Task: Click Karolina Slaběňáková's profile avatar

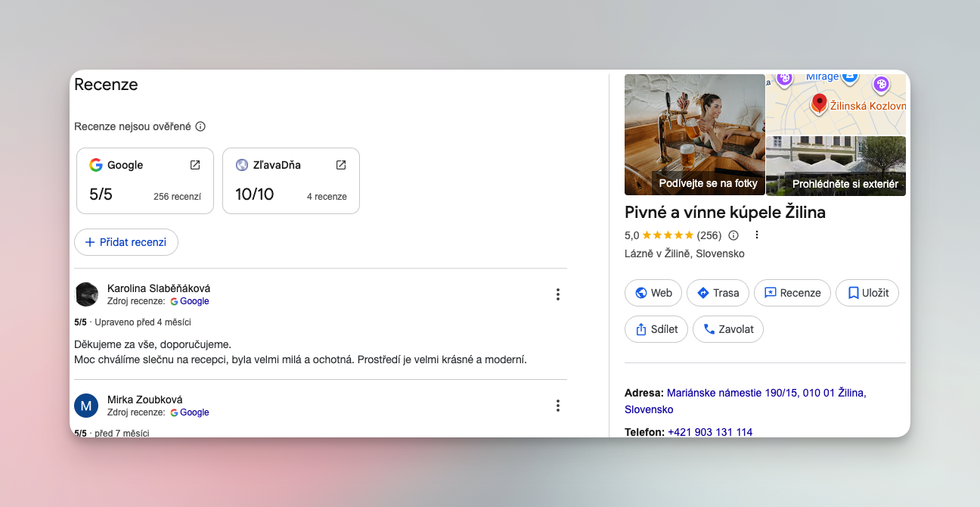Action: pyautogui.click(x=86, y=294)
